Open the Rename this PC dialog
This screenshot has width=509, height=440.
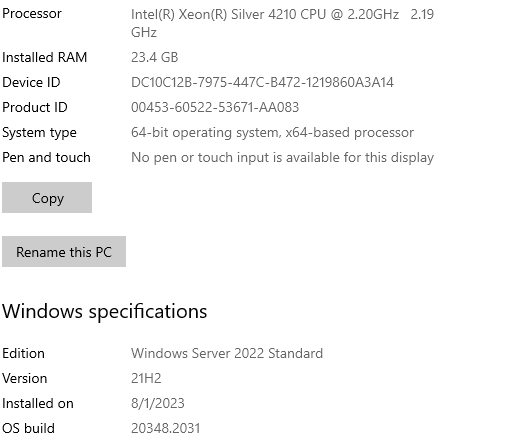pyautogui.click(x=64, y=252)
